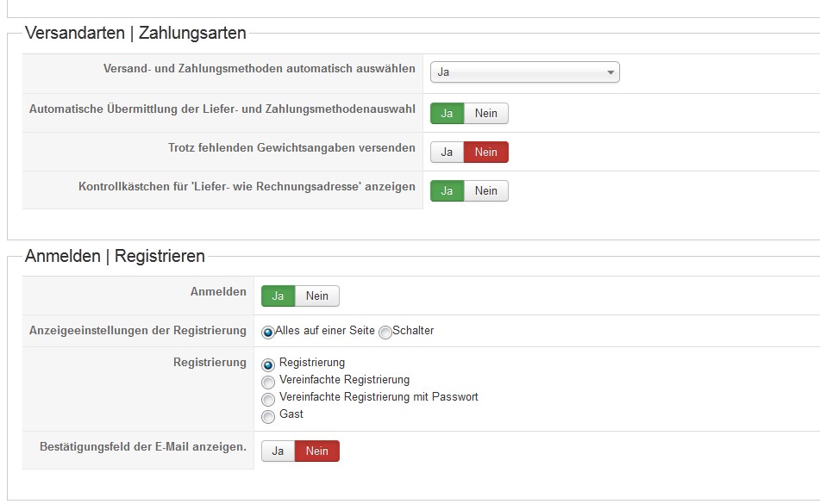This screenshot has width=820, height=504.
Task: Switch Anmelden to Nein
Action: point(317,296)
